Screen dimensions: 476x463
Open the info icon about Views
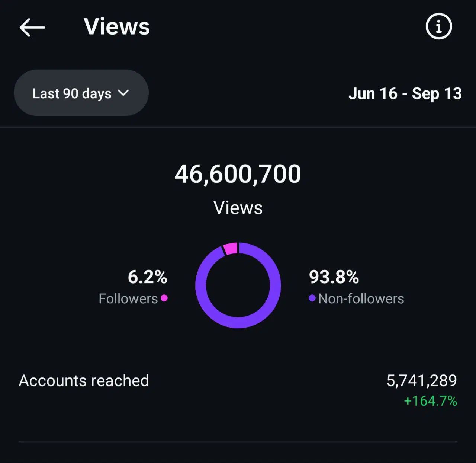[439, 26]
